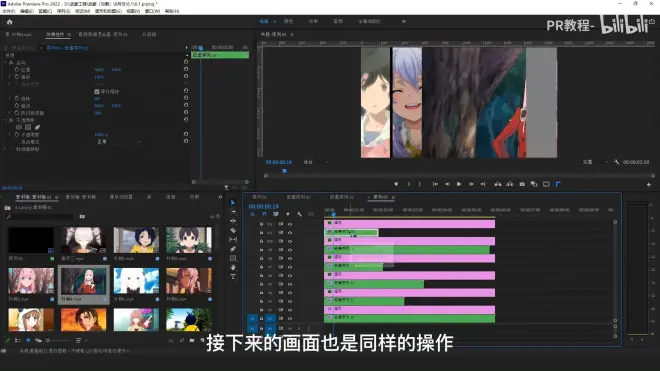Select the Hand tool in the tools panel
Image resolution: width=660 pixels, height=371 pixels.
(233, 267)
